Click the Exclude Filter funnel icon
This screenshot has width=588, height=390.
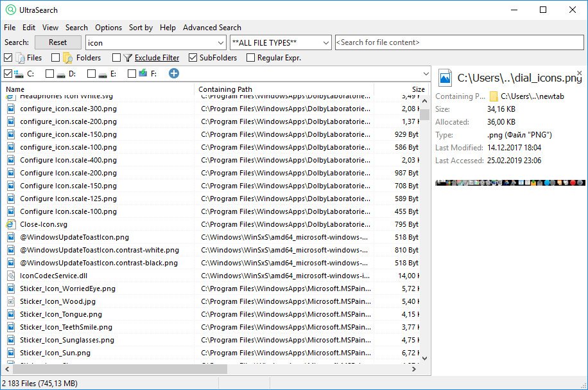[x=128, y=58]
